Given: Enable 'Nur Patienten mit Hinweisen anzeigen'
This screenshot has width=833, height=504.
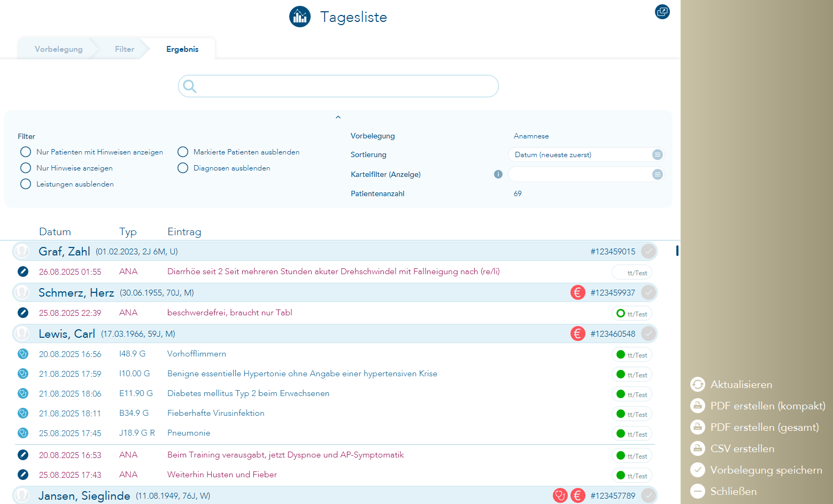Looking at the screenshot, I should (x=26, y=152).
